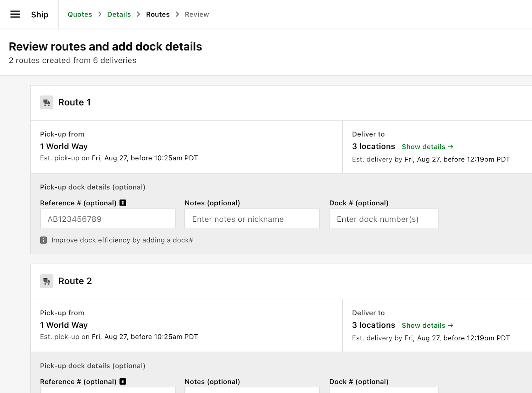Click the Route 2 truck icon
Viewport: 532px width, 393px height.
click(47, 281)
